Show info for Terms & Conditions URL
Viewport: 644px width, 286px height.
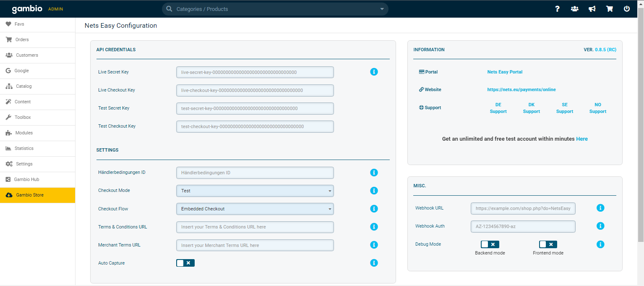[x=374, y=227]
